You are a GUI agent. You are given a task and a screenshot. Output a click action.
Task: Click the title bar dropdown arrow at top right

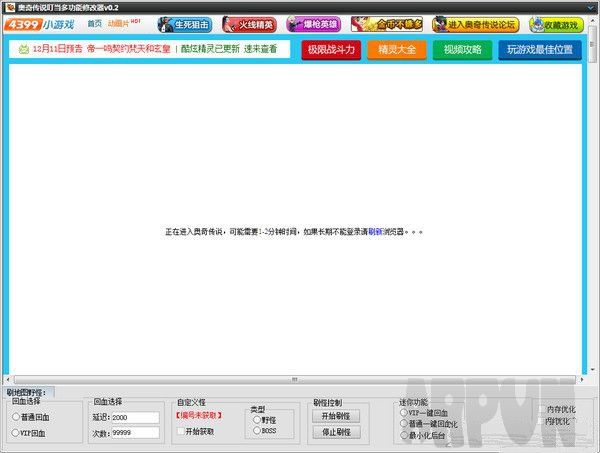592,7
